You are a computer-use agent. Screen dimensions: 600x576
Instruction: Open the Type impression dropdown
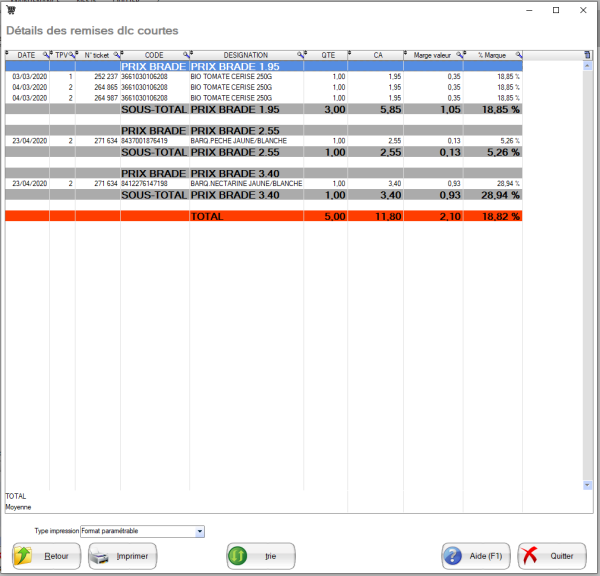(200, 531)
